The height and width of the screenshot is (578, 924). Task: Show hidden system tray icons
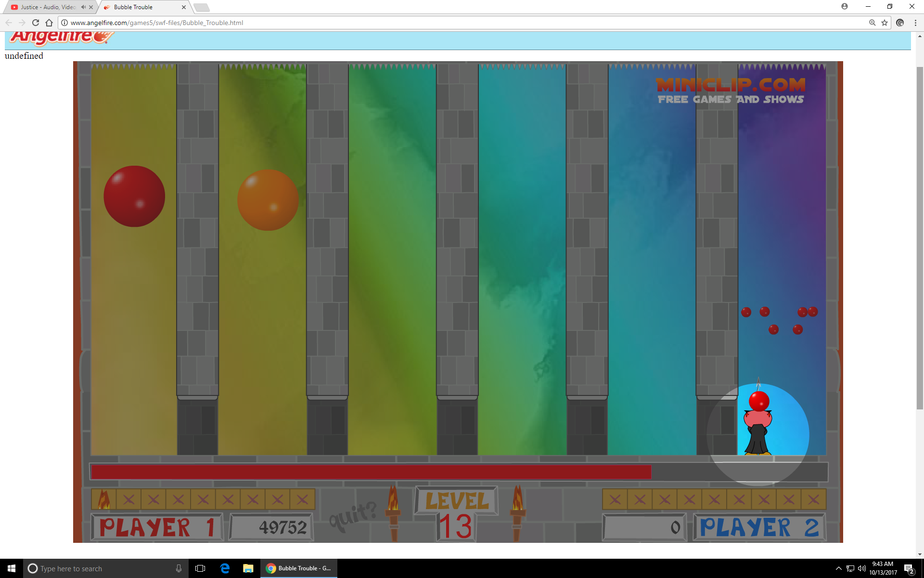pos(838,568)
